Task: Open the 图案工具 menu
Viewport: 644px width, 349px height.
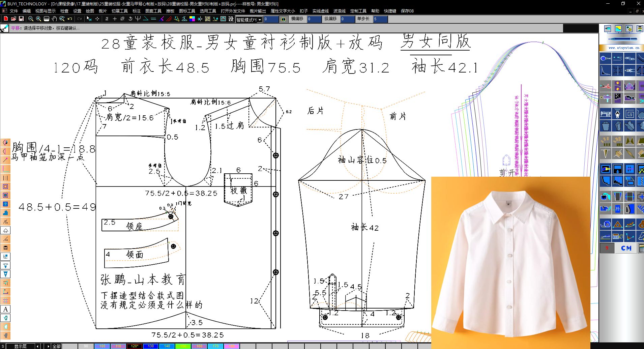Action: pos(153,11)
